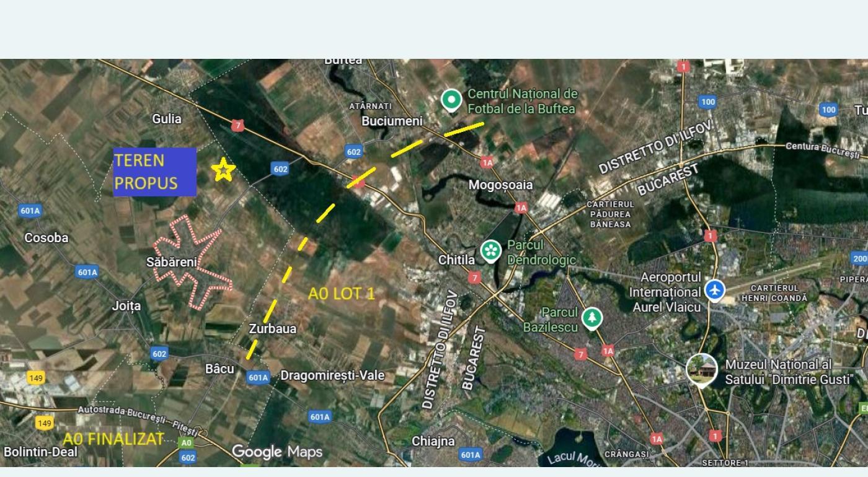
Task: Click the A0 FINALIZAT yellow text
Action: [x=113, y=439]
